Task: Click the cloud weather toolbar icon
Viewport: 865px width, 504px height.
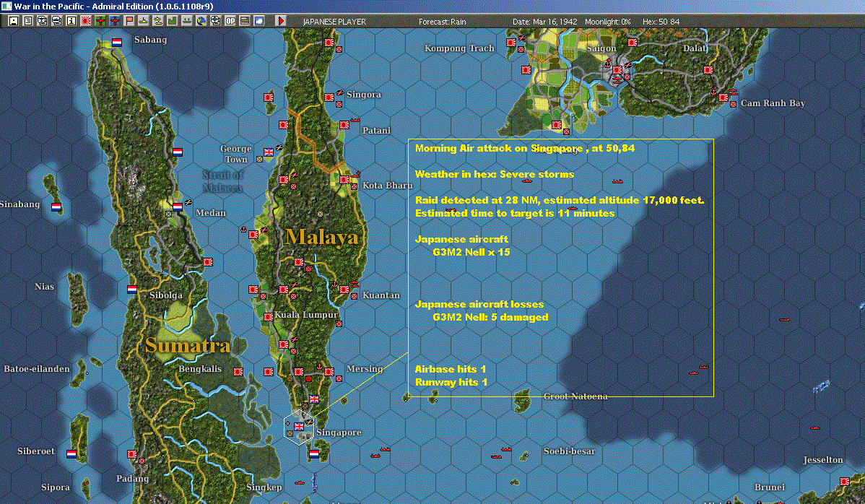Action: (258, 21)
